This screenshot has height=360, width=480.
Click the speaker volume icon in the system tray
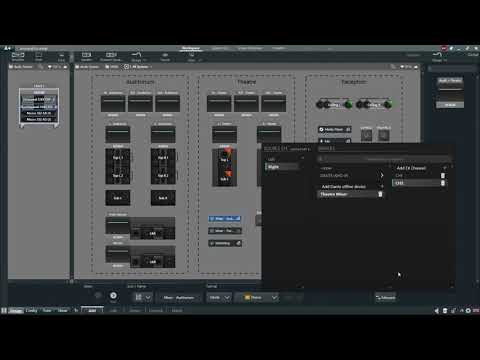437,311
